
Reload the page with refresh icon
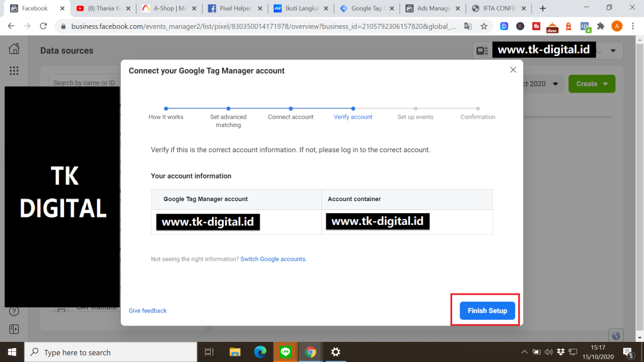[43, 26]
